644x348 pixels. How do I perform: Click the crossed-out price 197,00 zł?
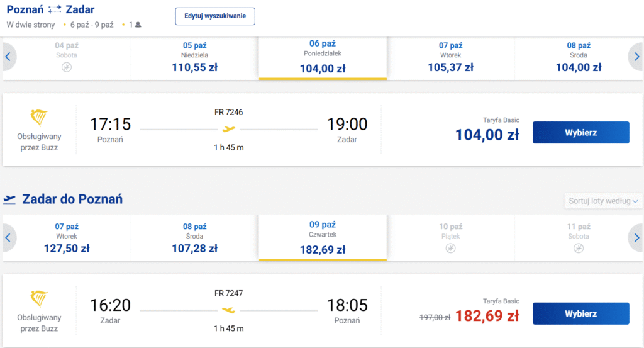[435, 318]
